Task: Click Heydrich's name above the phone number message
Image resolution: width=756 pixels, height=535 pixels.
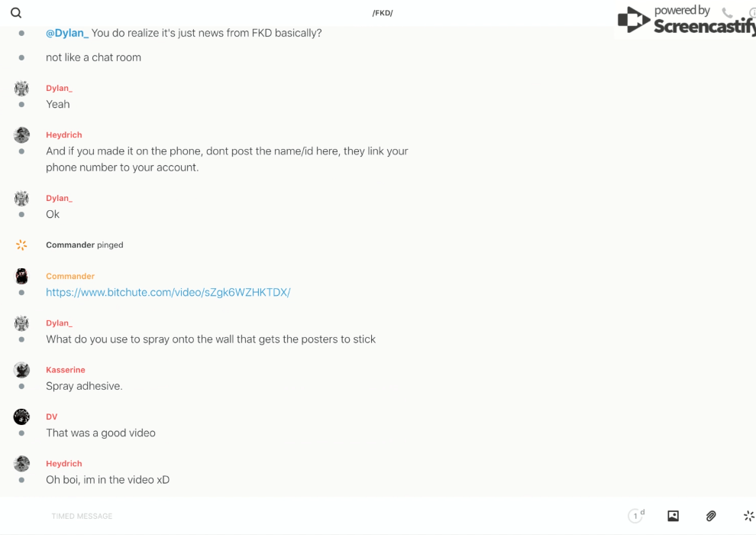Action: (x=64, y=135)
